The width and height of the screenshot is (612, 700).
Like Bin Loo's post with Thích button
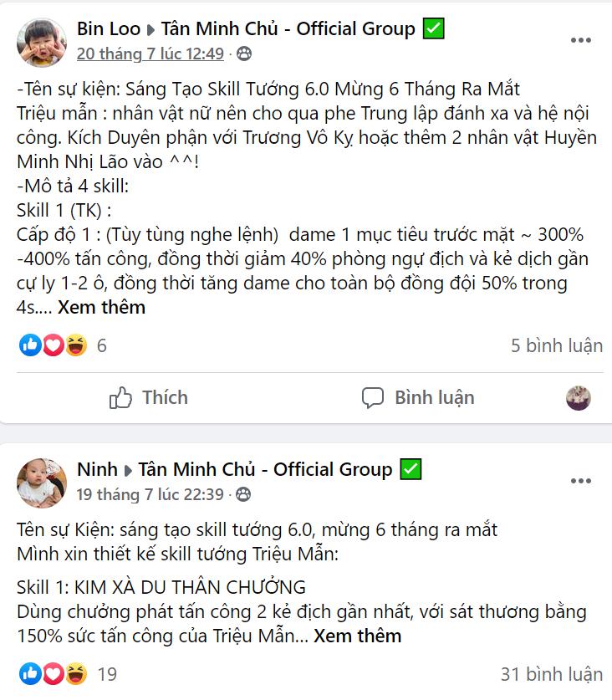149,397
